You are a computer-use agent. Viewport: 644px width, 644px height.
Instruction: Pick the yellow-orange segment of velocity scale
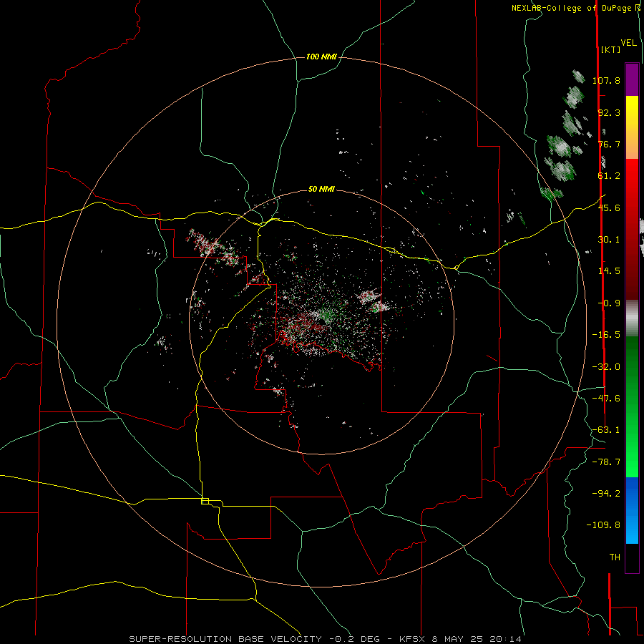point(632,127)
